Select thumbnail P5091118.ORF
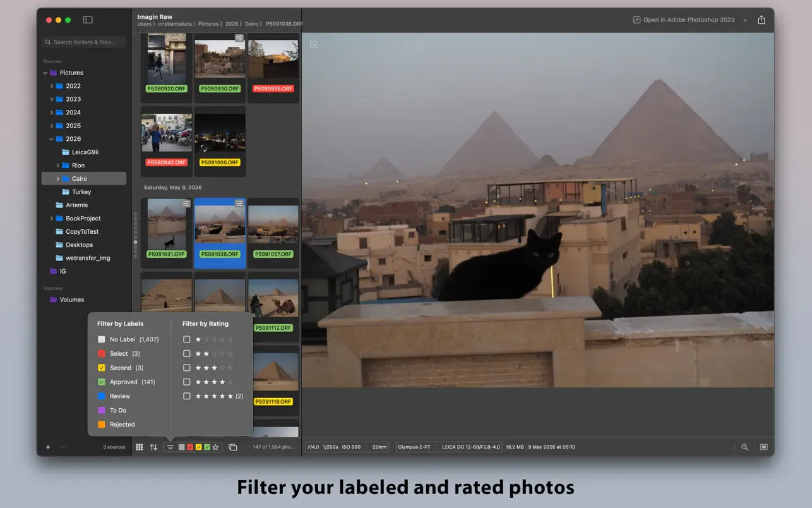 [273, 380]
